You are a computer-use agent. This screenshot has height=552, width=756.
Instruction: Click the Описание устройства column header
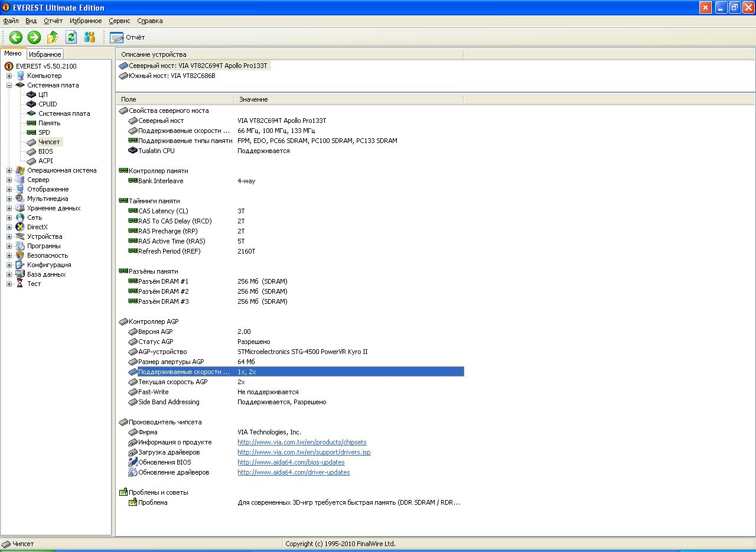(289, 54)
